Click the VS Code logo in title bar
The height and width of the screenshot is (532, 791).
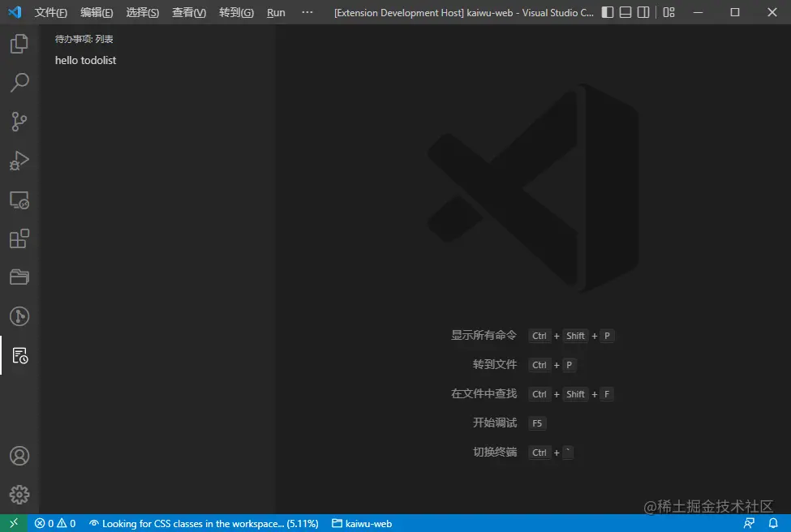15,12
